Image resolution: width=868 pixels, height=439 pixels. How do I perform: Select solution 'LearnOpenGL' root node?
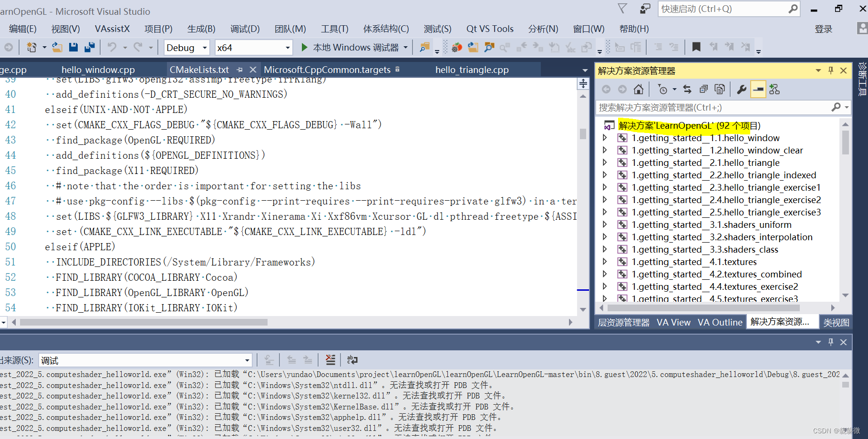[x=689, y=125]
